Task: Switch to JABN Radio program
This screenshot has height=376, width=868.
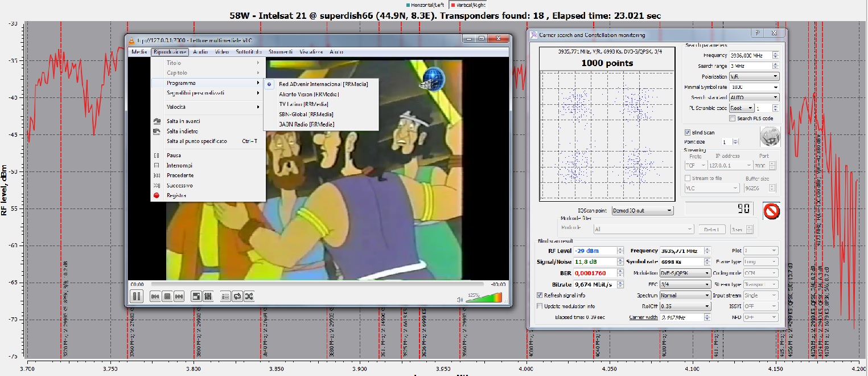Action: point(321,124)
